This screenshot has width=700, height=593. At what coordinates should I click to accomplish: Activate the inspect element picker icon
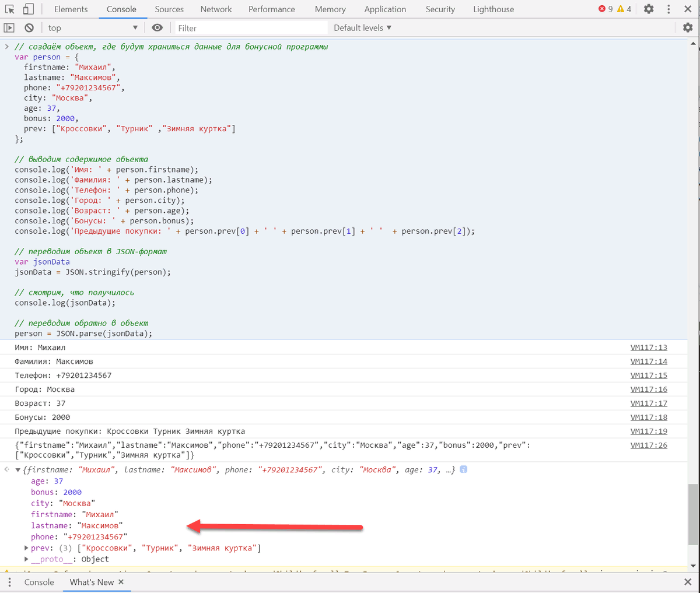click(9, 9)
